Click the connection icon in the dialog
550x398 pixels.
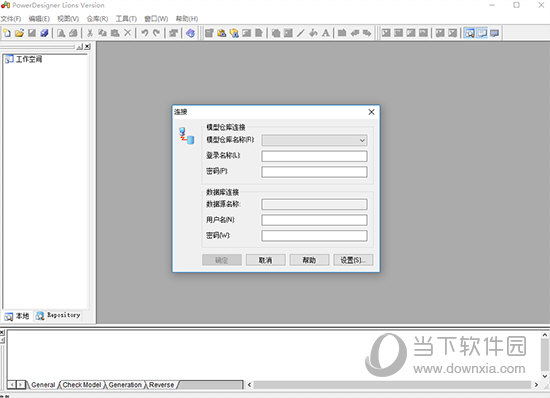pyautogui.click(x=187, y=136)
